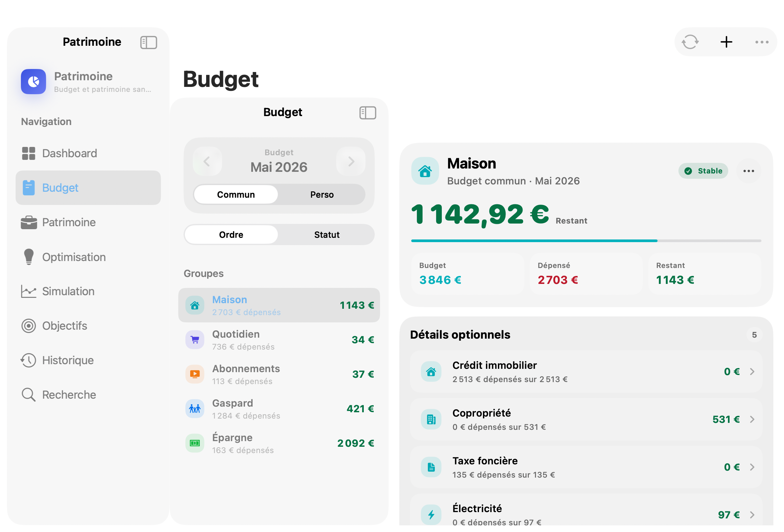Viewport: 784px width, 532px height.
Task: Open Simulation in the navigation
Action: pos(88,292)
